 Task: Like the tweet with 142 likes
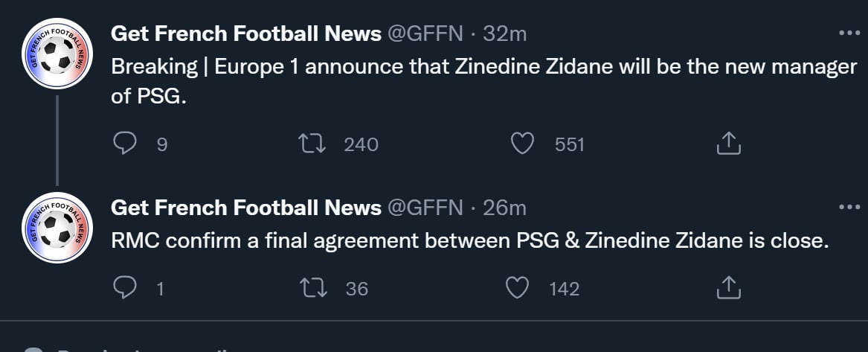517,288
